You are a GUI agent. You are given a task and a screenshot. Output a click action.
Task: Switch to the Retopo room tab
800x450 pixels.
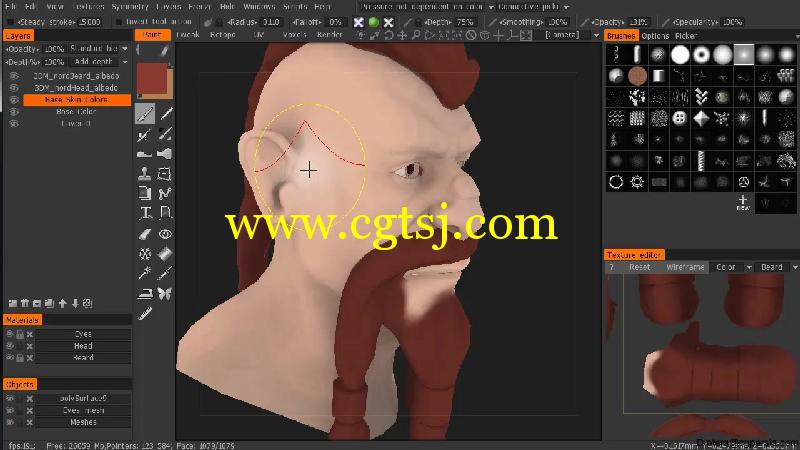(222, 35)
